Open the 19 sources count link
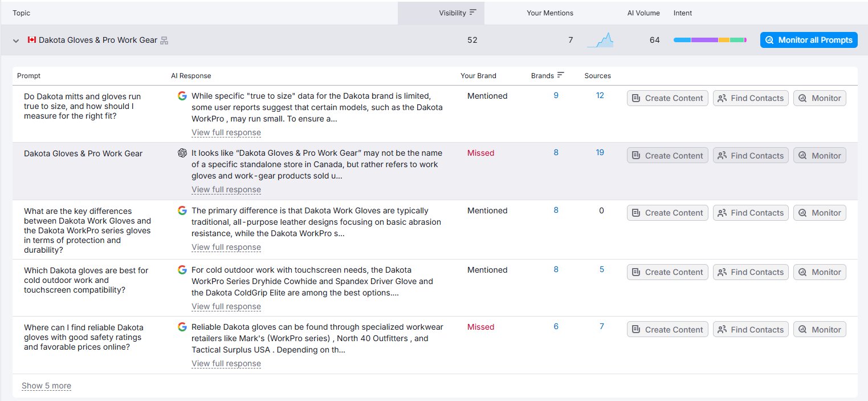The height and width of the screenshot is (401, 868). (x=600, y=152)
